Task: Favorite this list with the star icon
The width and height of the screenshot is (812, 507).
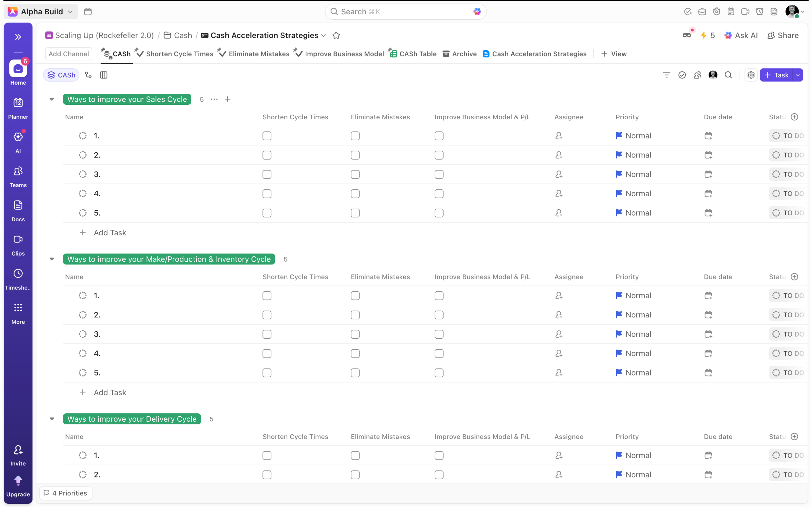Action: 336,36
